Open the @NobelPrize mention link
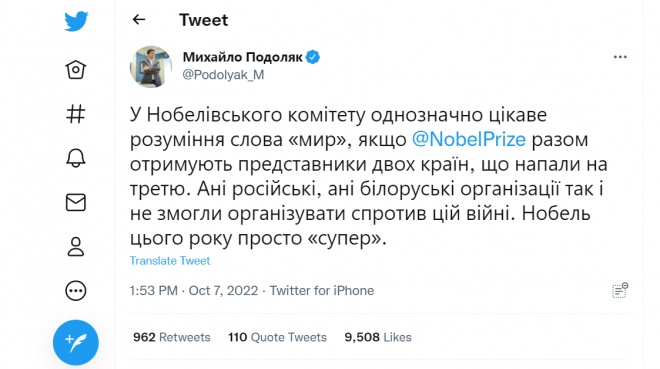This screenshot has height=369, width=660. pyautogui.click(x=468, y=139)
